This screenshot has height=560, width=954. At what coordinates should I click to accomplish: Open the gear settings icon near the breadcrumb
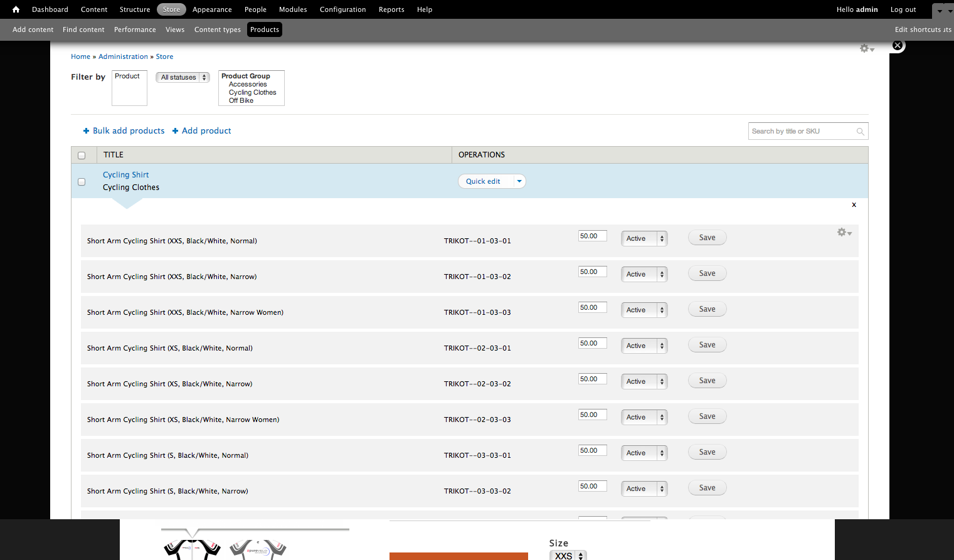pos(864,48)
